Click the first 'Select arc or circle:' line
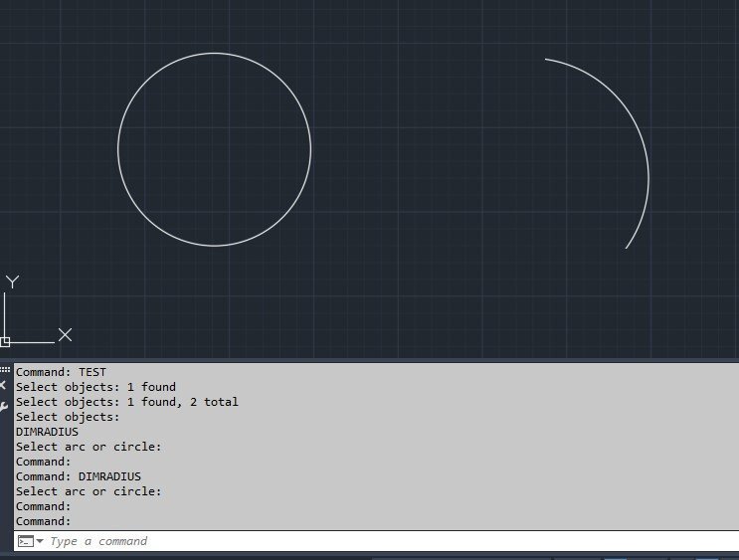 click(89, 447)
